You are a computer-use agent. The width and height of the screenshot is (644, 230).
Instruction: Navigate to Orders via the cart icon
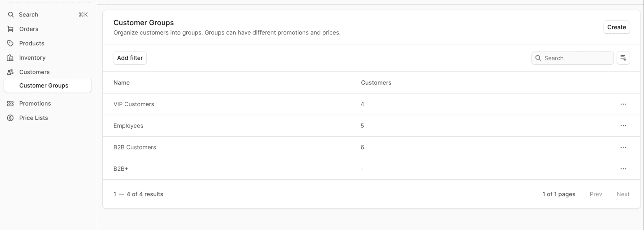coord(11,29)
